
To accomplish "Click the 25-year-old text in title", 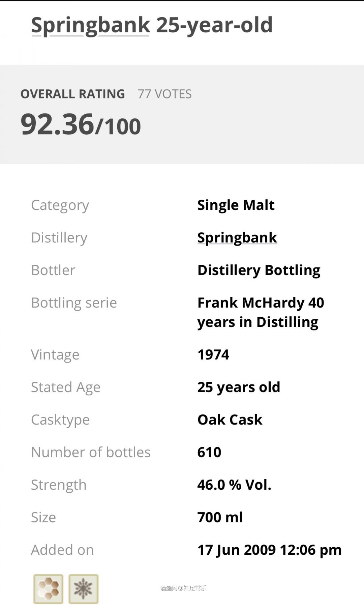I will point(214,26).
